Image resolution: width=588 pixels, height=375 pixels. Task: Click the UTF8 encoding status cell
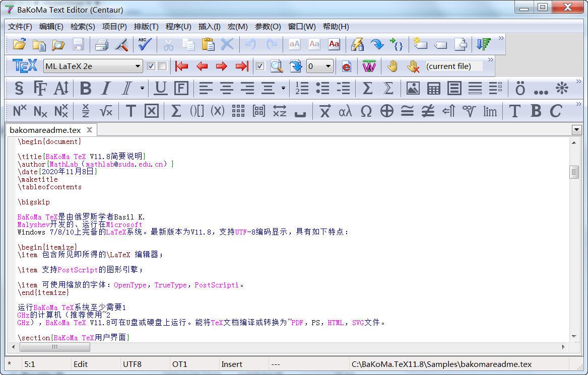145,364
